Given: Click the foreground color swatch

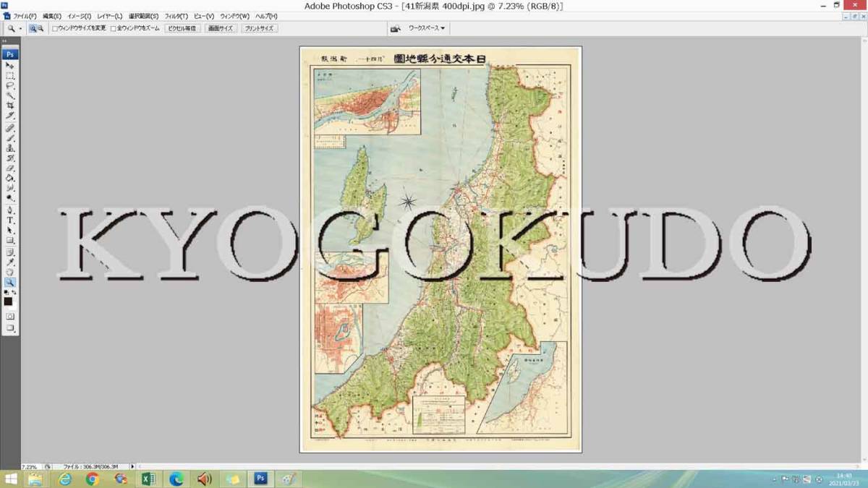Looking at the screenshot, I should pyautogui.click(x=8, y=301).
